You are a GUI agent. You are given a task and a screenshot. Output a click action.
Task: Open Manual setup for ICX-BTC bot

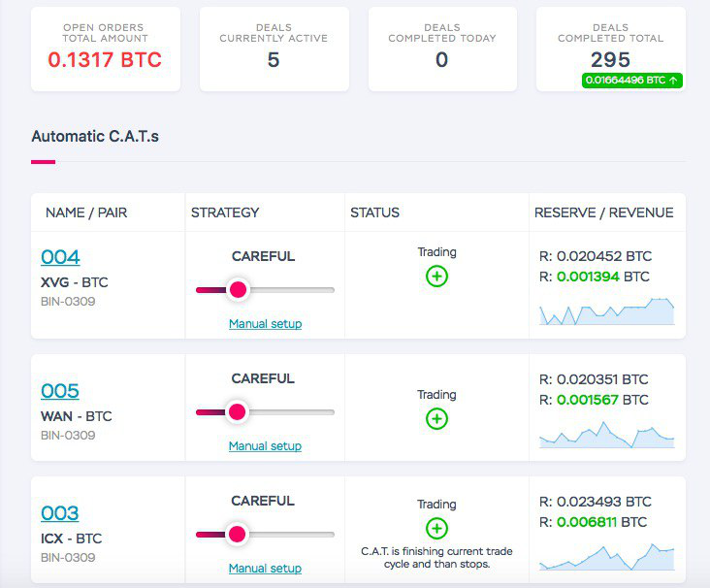(266, 568)
